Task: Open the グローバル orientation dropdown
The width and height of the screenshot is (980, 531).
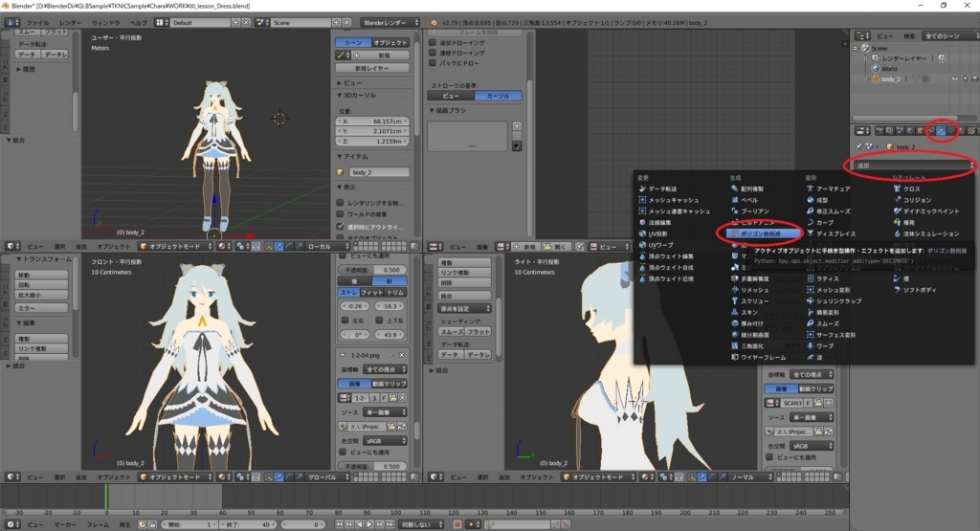Action: coord(327,476)
